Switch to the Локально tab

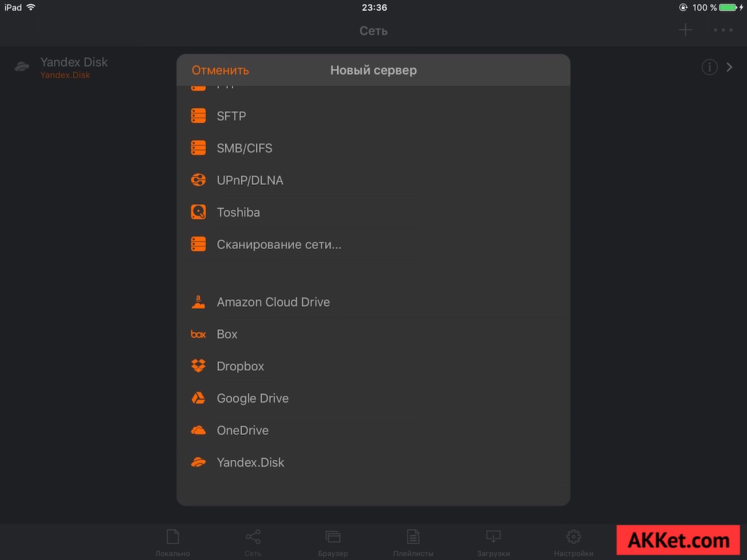point(172,542)
